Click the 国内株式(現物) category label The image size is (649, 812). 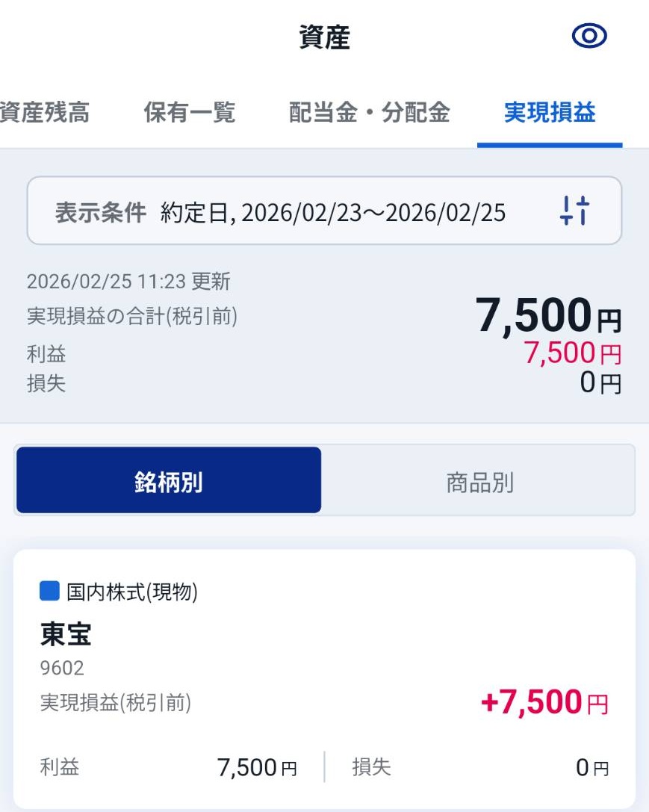131,592
